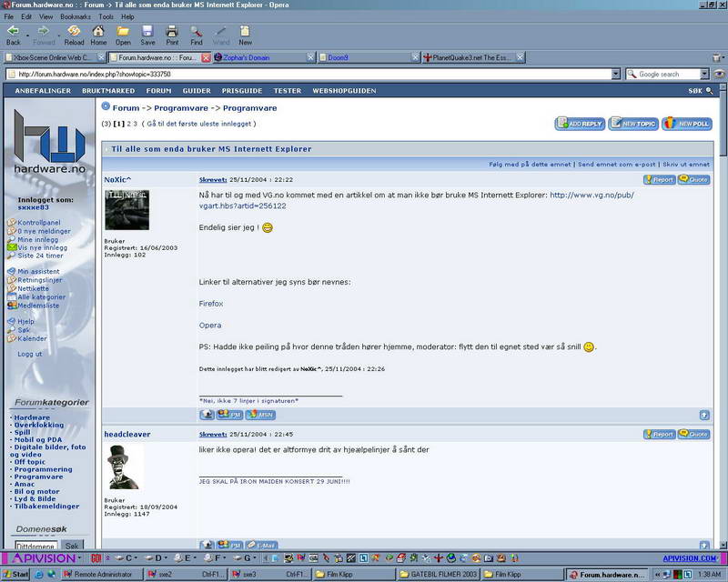Click the Open folder toolbar icon
This screenshot has height=582, width=728.
point(123,35)
